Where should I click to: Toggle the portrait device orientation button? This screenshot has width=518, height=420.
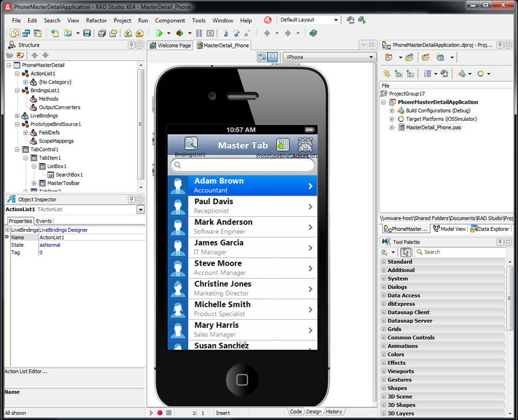click(x=272, y=57)
